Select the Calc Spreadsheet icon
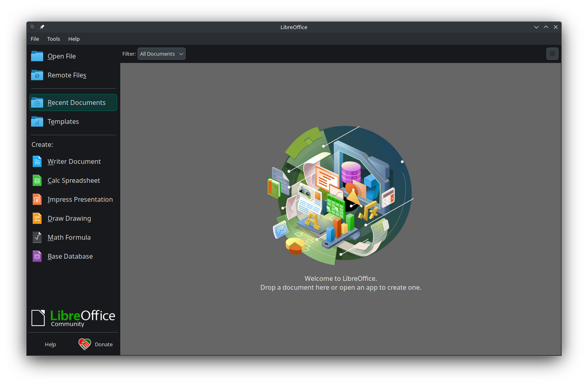Screen dimensions: 588x387 [x=37, y=180]
